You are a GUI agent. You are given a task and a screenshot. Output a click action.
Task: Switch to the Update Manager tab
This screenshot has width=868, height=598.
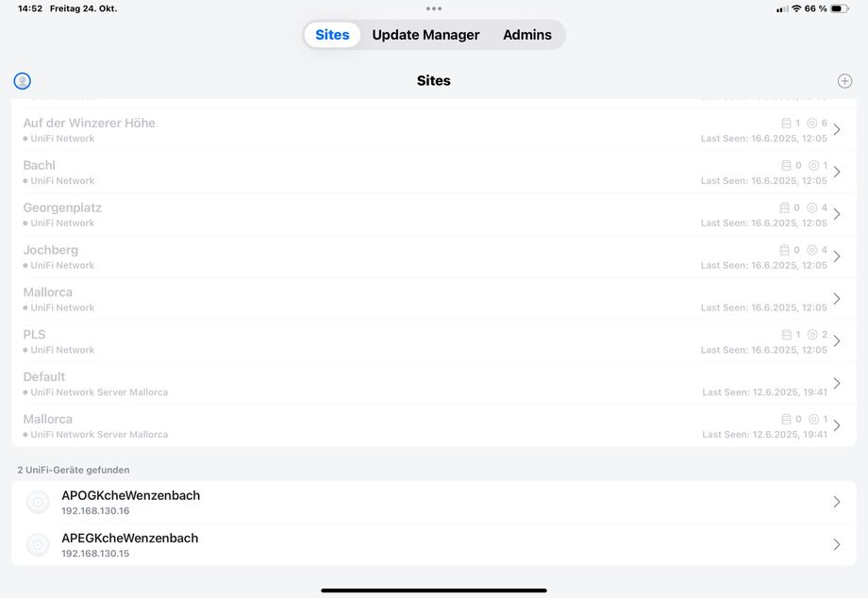(426, 35)
